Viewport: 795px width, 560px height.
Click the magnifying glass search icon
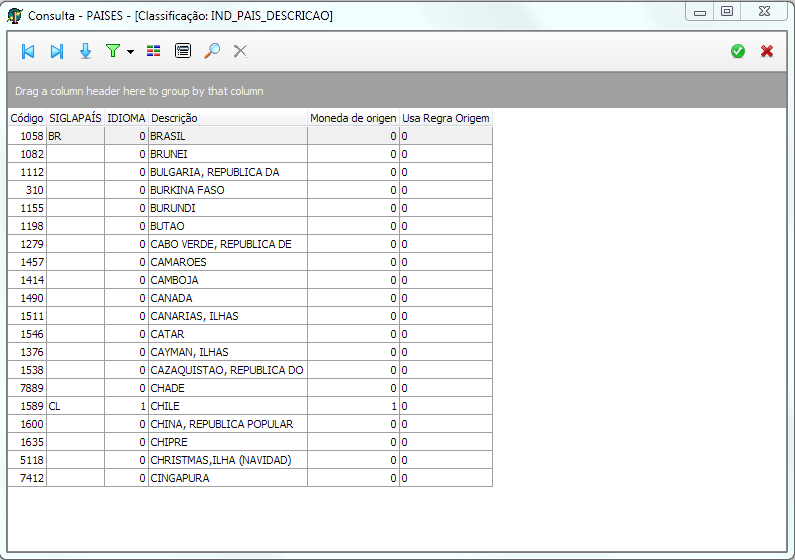tap(212, 51)
